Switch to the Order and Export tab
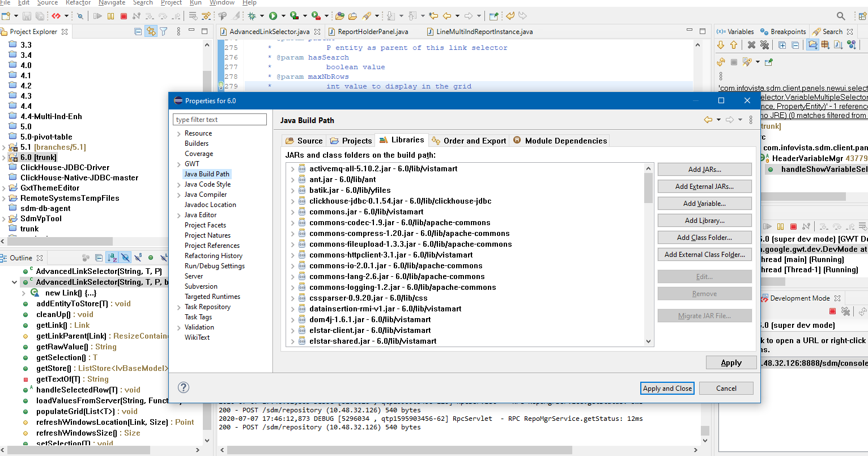Image resolution: width=868 pixels, height=456 pixels. 469,141
